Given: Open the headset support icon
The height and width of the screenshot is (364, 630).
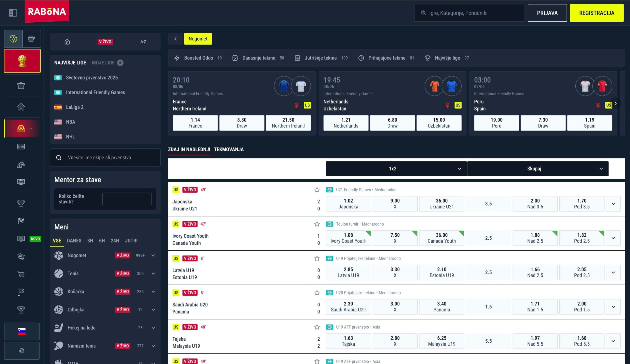Looking at the screenshot, I should [22, 351].
